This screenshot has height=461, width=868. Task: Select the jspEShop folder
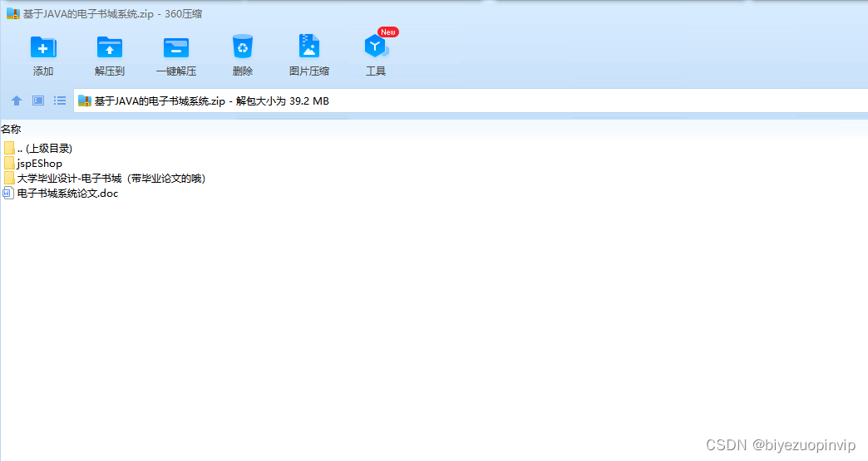[32, 163]
